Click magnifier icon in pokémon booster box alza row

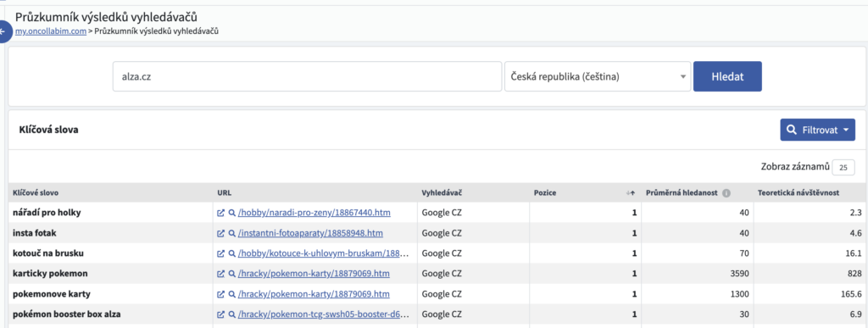point(232,314)
